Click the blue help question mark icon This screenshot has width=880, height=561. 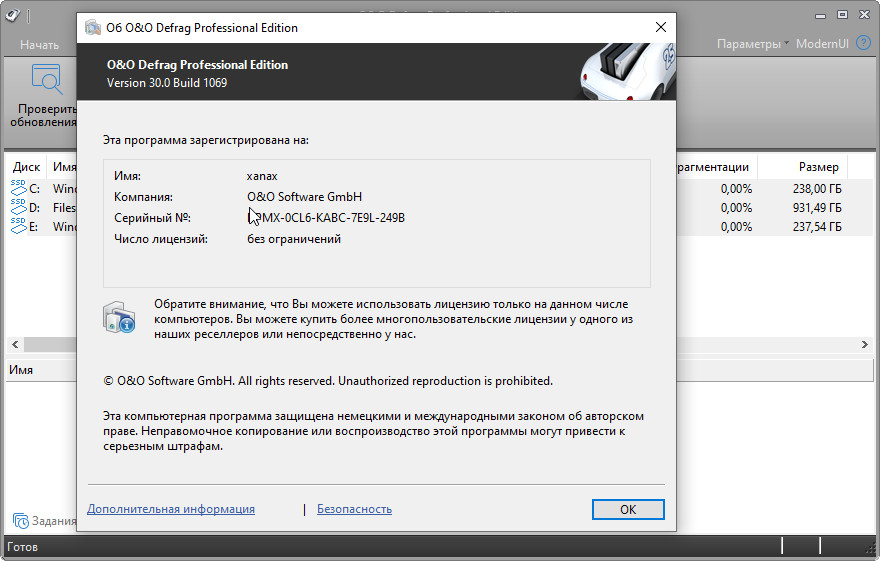click(x=865, y=45)
